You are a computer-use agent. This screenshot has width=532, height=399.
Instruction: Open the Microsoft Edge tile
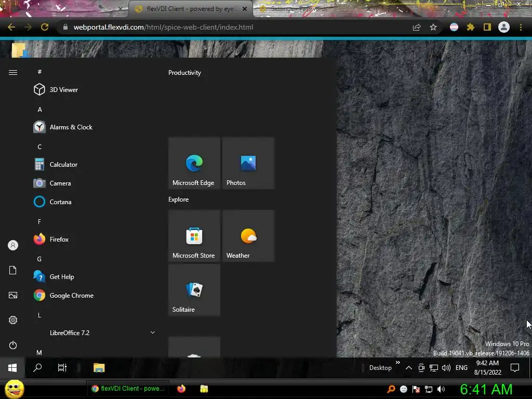(x=194, y=163)
